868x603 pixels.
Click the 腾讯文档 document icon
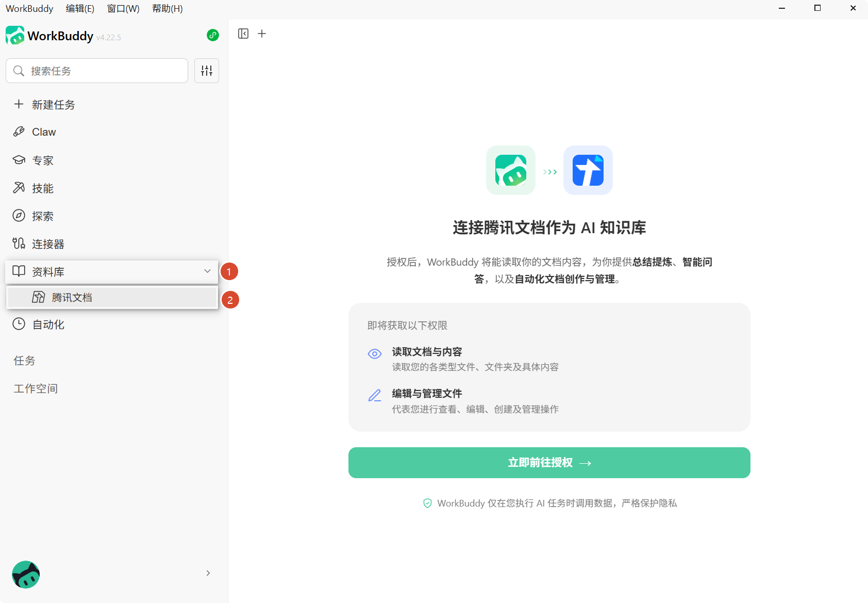[x=39, y=297]
